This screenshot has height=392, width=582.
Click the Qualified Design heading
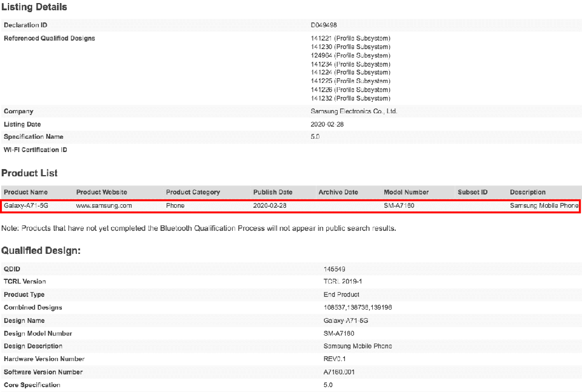point(41,251)
